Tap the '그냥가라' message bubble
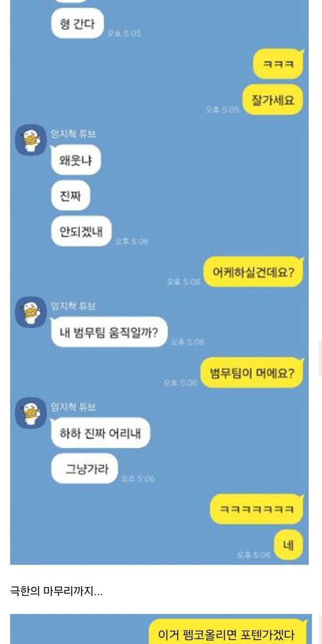The image size is (322, 644). [x=84, y=468]
